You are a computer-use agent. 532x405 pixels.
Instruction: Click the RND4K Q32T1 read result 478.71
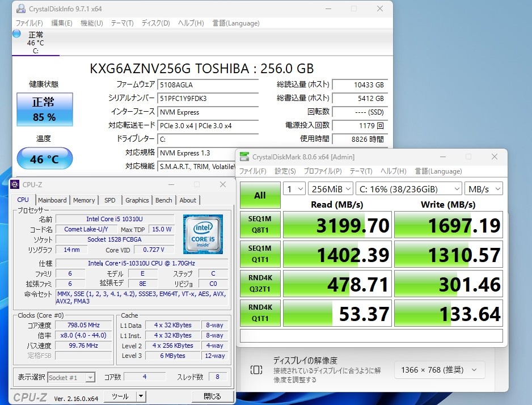[337, 284]
